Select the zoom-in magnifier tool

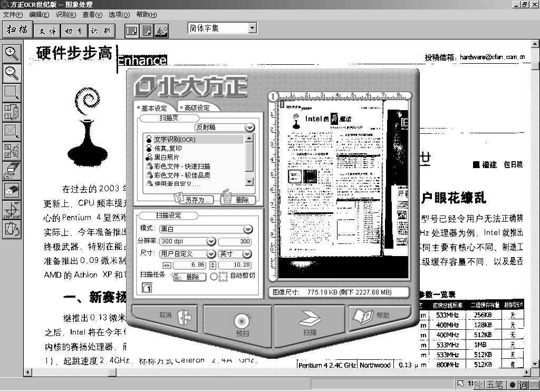coord(12,53)
